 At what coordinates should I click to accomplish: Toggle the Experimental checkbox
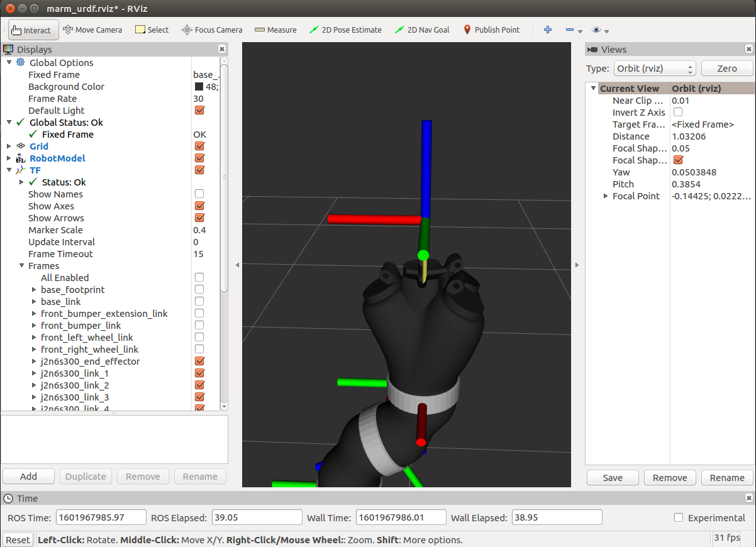[x=678, y=517]
